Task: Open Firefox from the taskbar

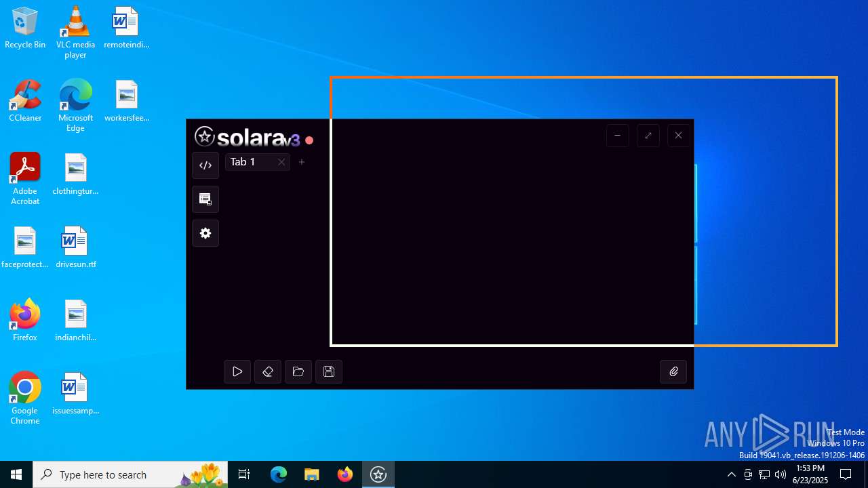Action: (x=345, y=474)
